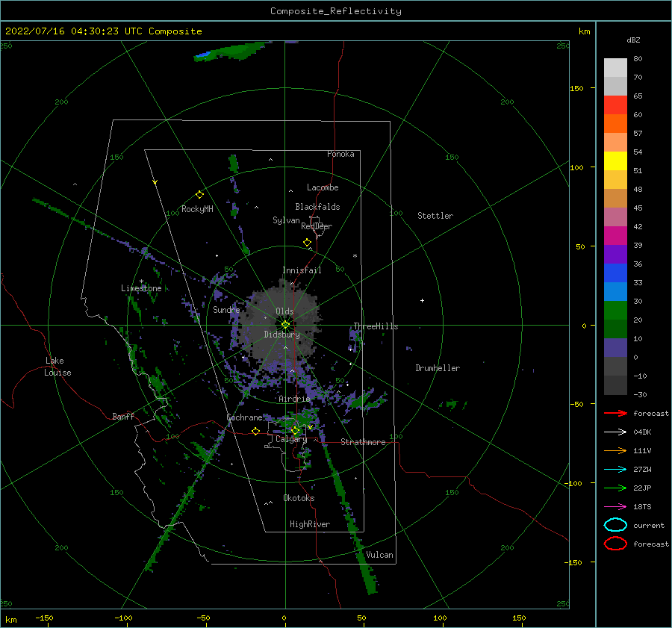
Task: Select the bright yellow 54-51 dBZ swatch
Action: (615, 161)
